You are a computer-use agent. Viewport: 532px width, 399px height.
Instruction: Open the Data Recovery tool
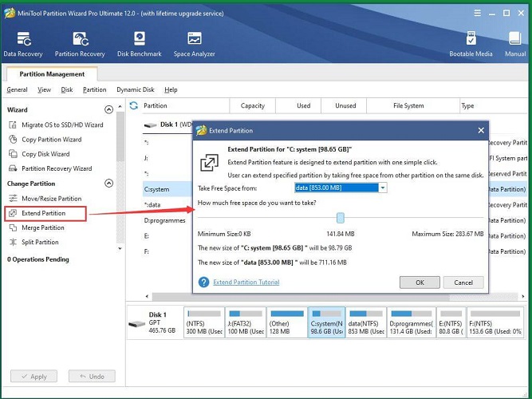click(23, 44)
